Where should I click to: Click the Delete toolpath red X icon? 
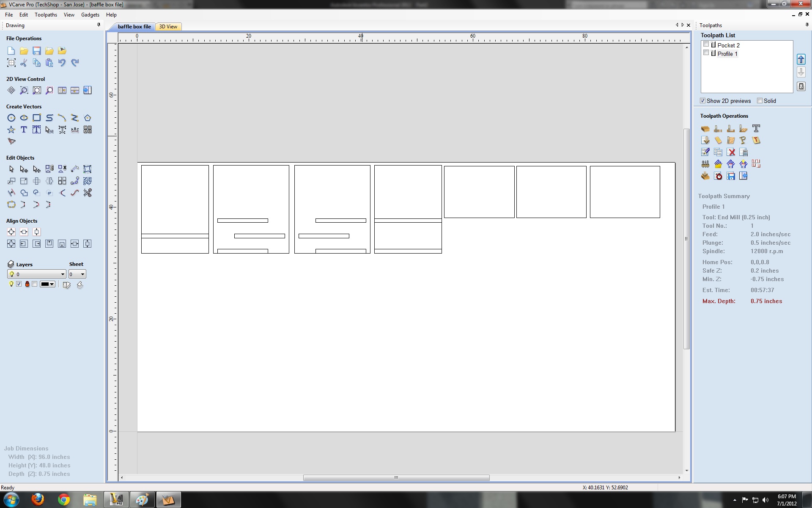731,152
